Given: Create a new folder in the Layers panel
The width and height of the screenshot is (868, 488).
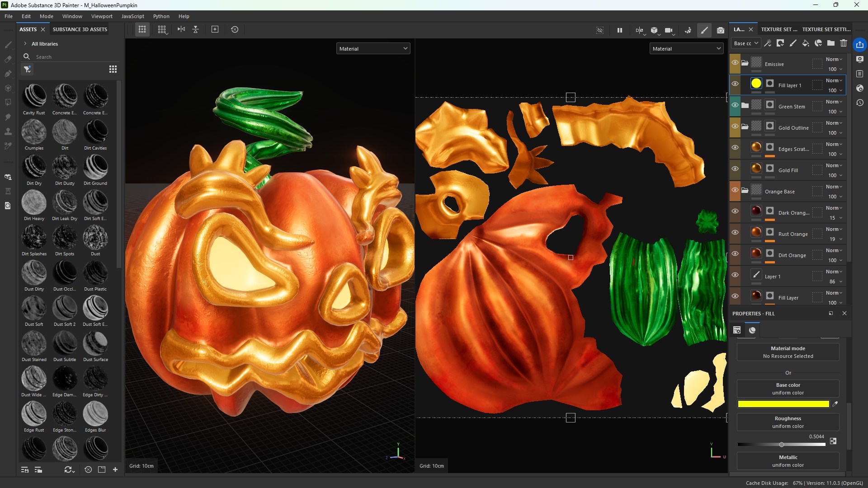Looking at the screenshot, I should [831, 43].
